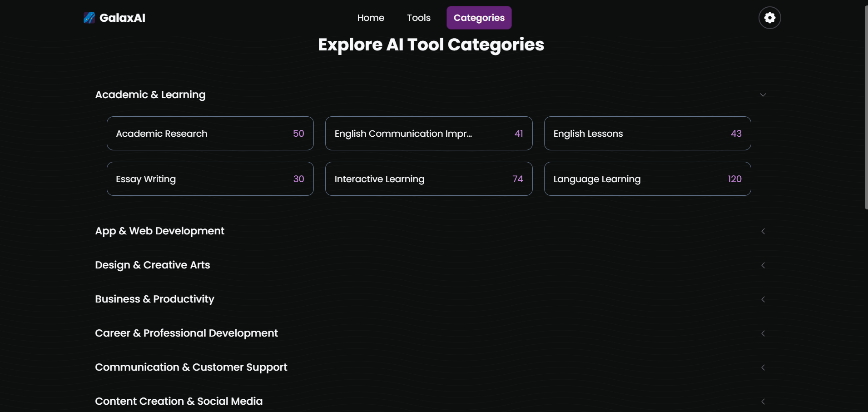Go to the Home page

(x=371, y=18)
